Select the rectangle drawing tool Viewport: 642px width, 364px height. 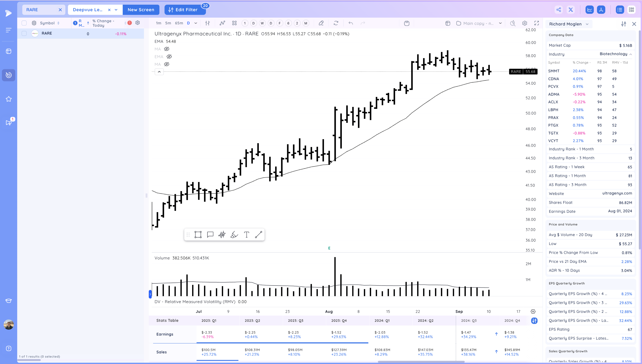198,234
